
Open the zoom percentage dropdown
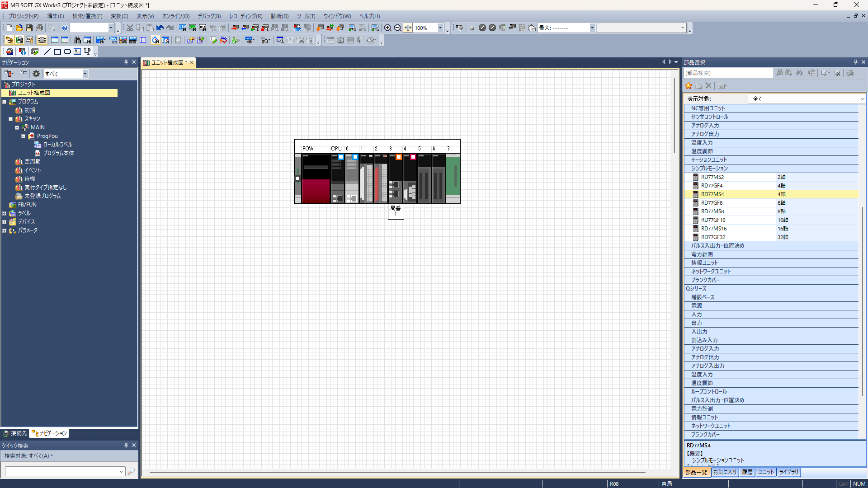pyautogui.click(x=440, y=28)
